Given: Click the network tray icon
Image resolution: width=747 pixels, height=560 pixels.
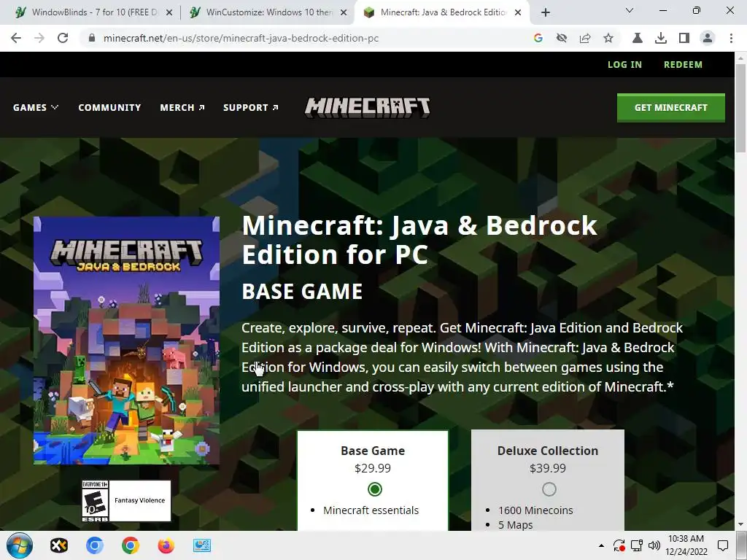Looking at the screenshot, I should [637, 545].
